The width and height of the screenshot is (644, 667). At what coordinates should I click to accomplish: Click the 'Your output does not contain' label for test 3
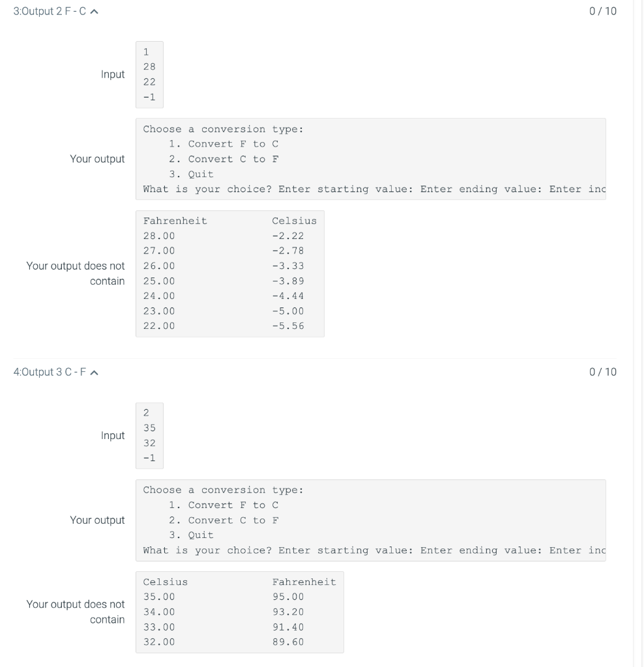pos(75,274)
